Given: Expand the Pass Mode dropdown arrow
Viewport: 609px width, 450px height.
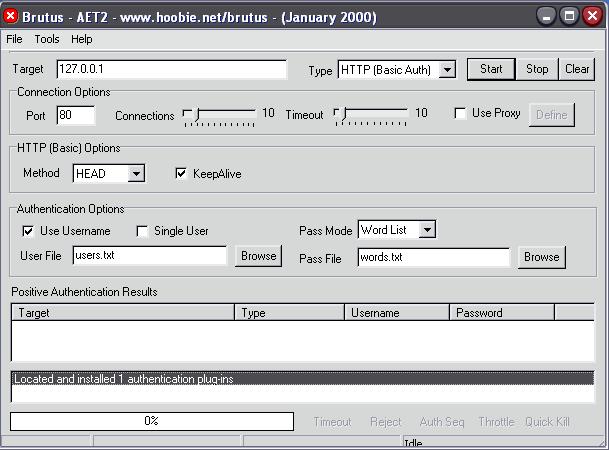Looking at the screenshot, I should [x=427, y=230].
